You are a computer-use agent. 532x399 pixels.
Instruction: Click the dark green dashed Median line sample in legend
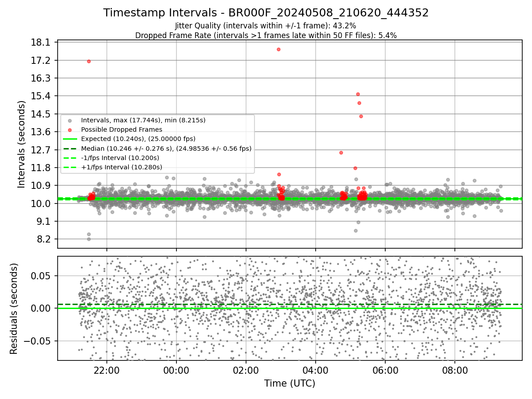(x=70, y=149)
